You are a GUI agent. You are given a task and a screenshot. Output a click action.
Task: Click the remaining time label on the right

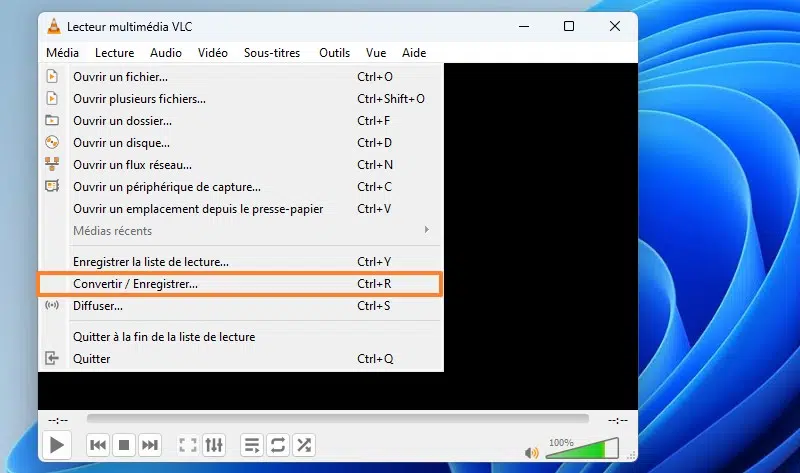coord(618,420)
